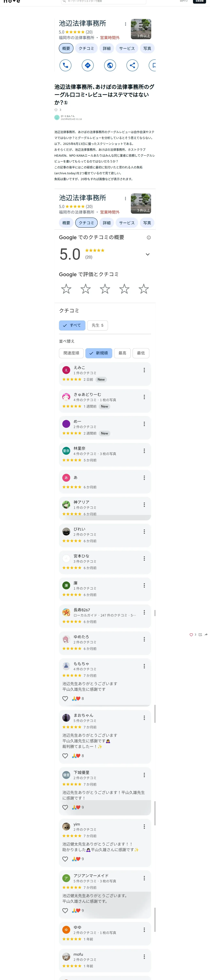Image resolution: width=210 pixels, height=980 pixels.
Task: Click the circular share icon next to the globe
Action: pyautogui.click(x=132, y=65)
